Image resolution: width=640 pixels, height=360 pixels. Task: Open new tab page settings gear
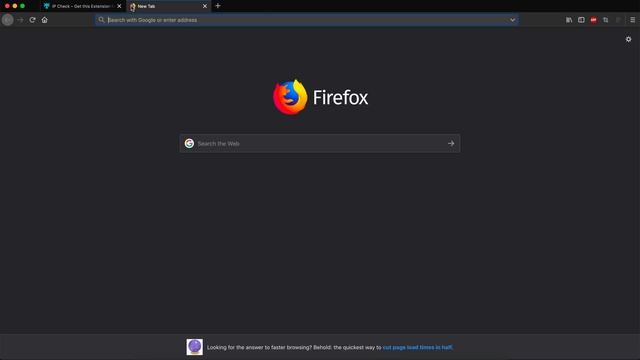point(629,39)
